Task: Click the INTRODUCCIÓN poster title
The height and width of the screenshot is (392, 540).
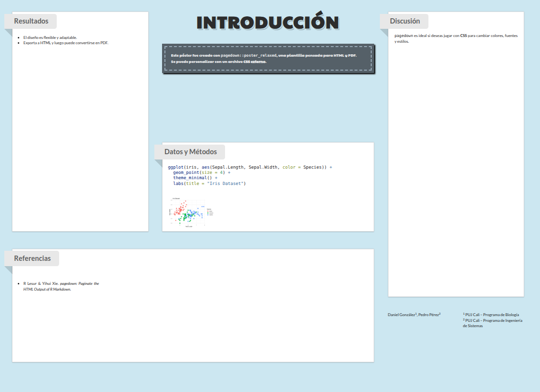Action: click(268, 23)
